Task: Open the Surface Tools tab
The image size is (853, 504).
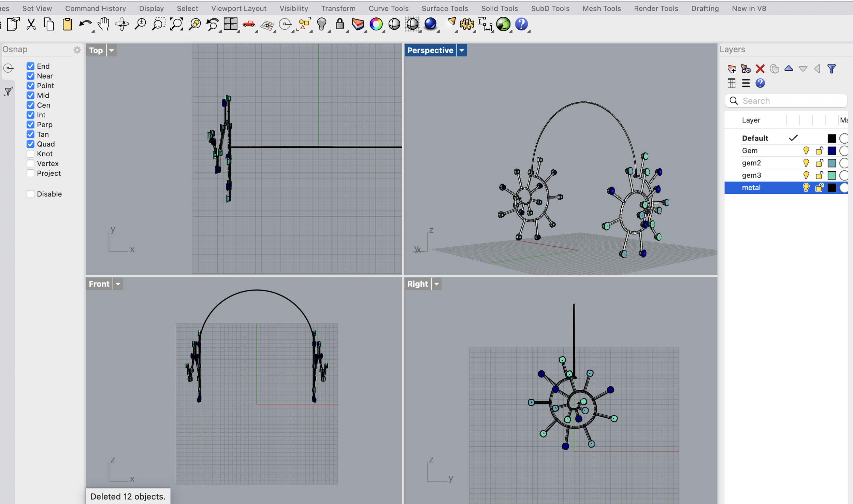Action: [445, 8]
